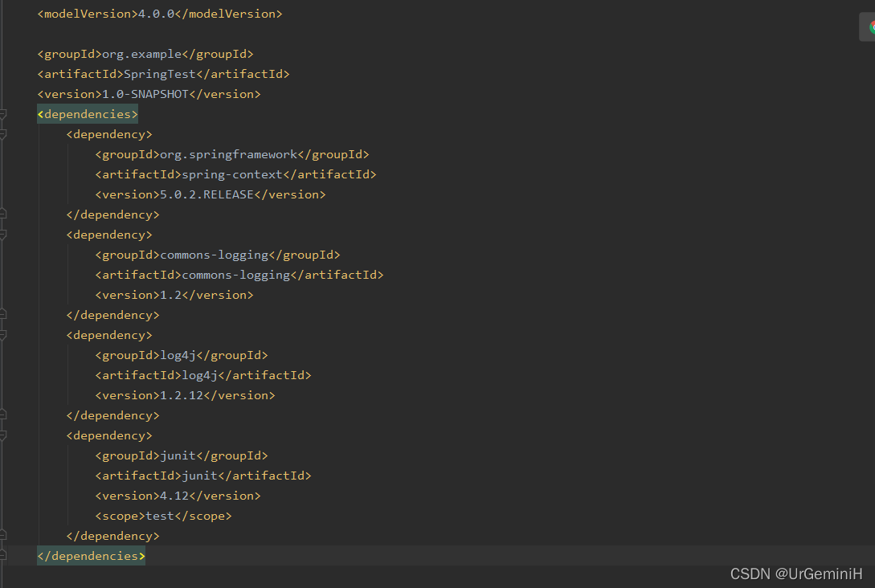Click the spring-context artifactId text
This screenshot has width=875, height=588.
click(231, 174)
